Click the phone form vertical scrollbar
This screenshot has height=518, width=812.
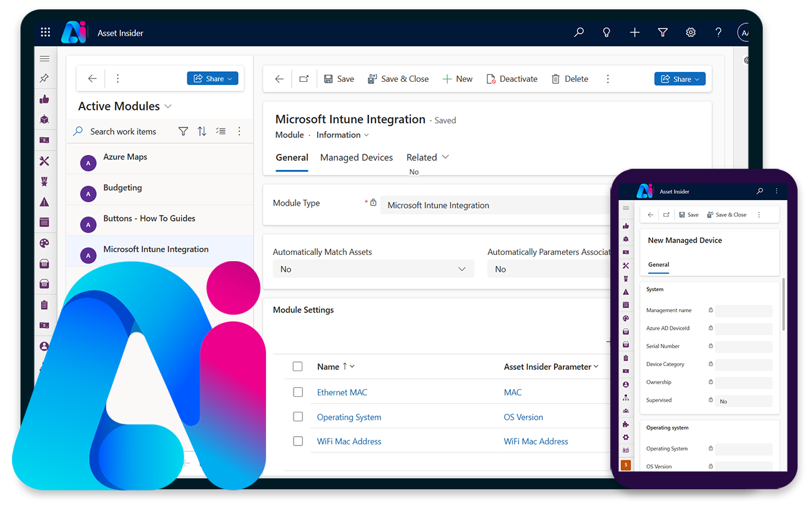click(783, 304)
